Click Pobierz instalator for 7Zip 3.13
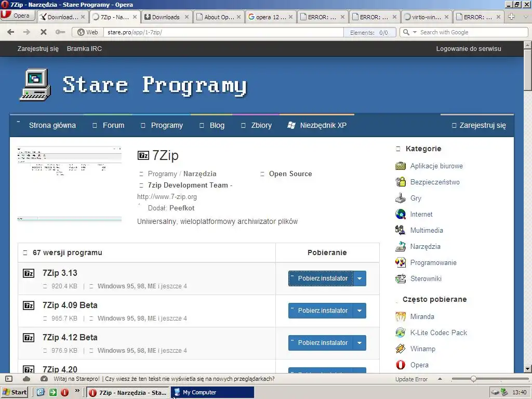 click(x=321, y=278)
